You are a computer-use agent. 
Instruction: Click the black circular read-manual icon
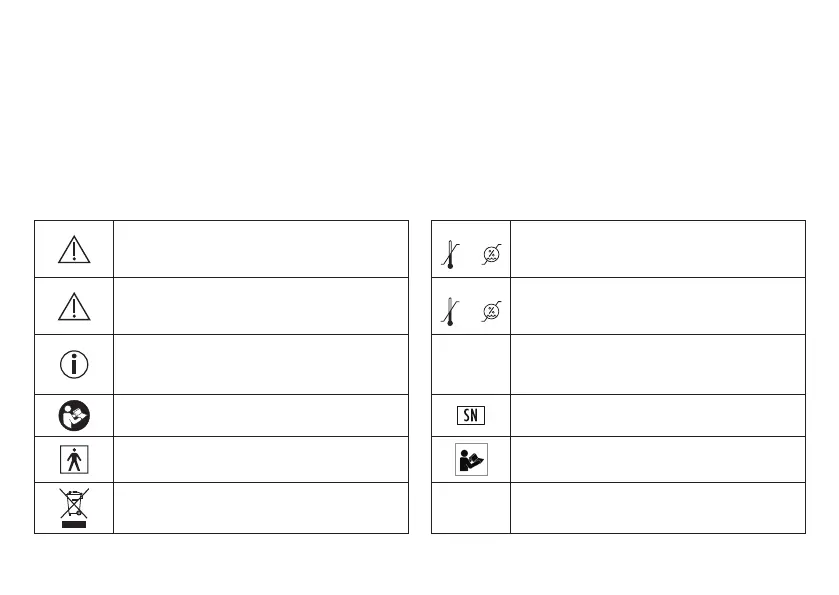coord(74,414)
